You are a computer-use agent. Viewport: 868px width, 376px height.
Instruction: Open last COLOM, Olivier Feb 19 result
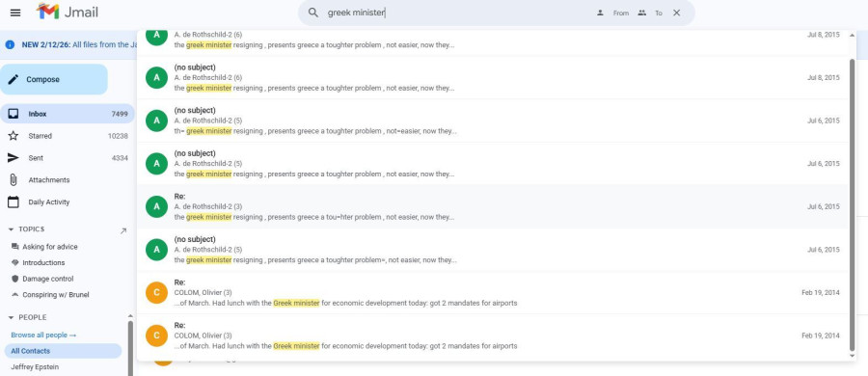[x=493, y=336]
